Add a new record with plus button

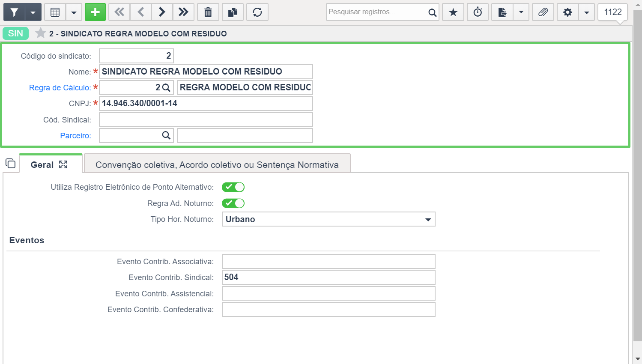tap(95, 12)
